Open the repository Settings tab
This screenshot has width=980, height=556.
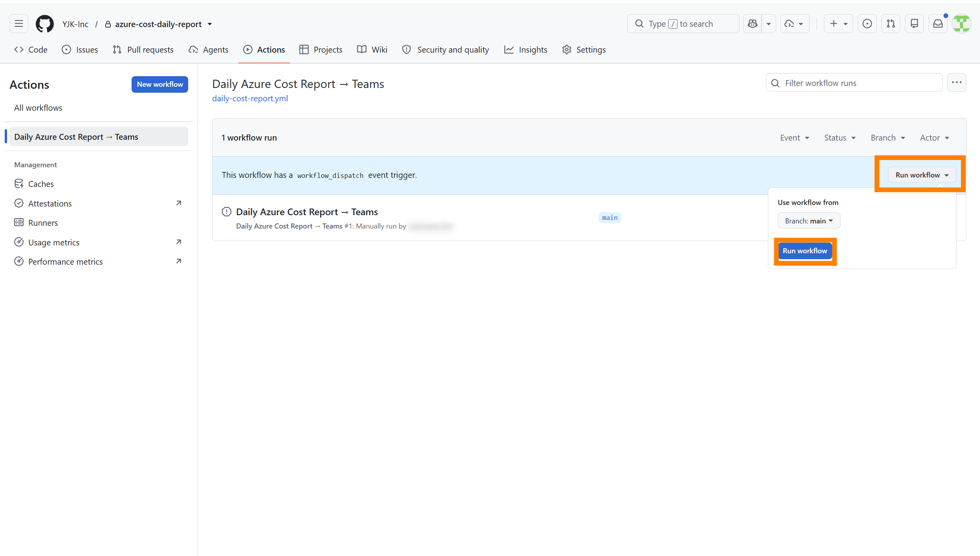click(x=584, y=50)
